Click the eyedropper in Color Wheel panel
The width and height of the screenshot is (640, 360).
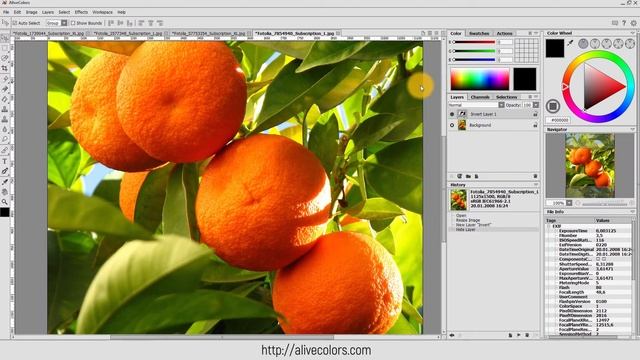[x=570, y=43]
